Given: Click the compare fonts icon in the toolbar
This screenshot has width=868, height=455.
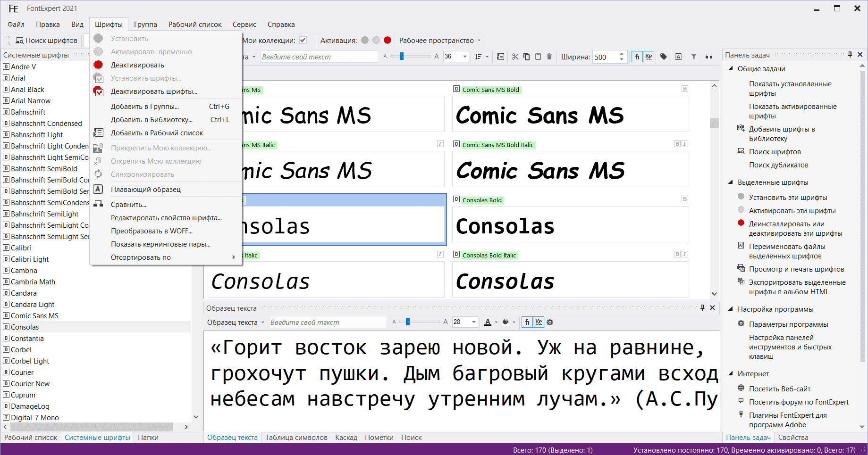Looking at the screenshot, I should (709, 57).
